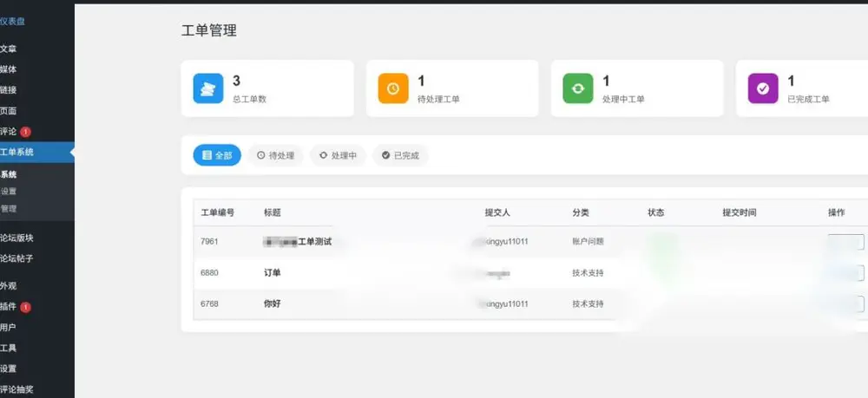Click the 已完成工单 label
868x398 pixels.
coord(808,100)
